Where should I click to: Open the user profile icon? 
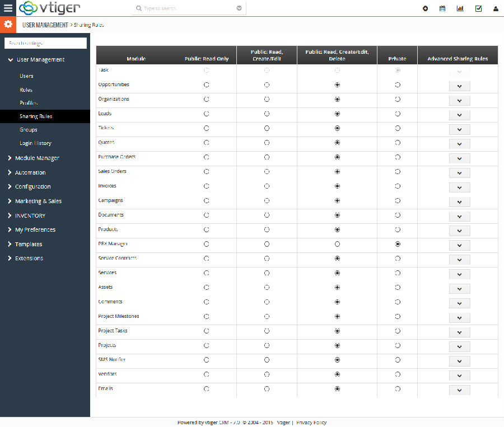click(x=496, y=9)
